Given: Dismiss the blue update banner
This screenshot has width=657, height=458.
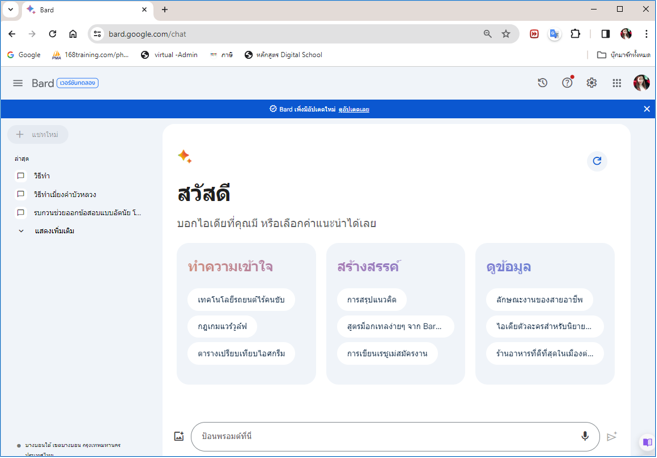Looking at the screenshot, I should 647,109.
